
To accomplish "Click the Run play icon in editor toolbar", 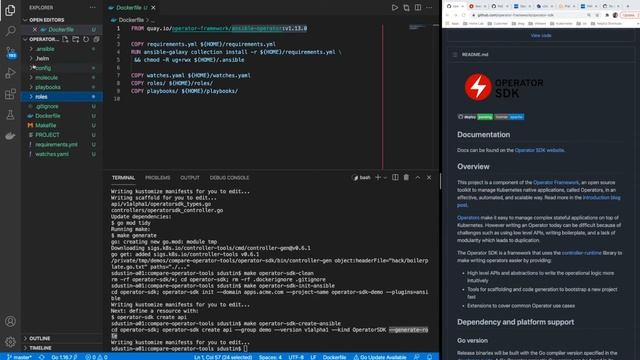I will coord(395,7).
